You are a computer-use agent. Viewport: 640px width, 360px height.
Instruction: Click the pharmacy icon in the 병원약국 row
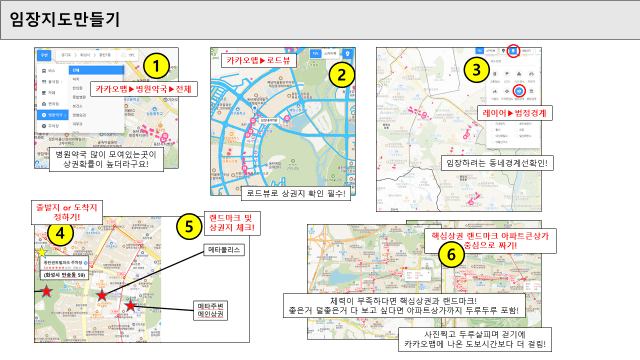[x=44, y=115]
